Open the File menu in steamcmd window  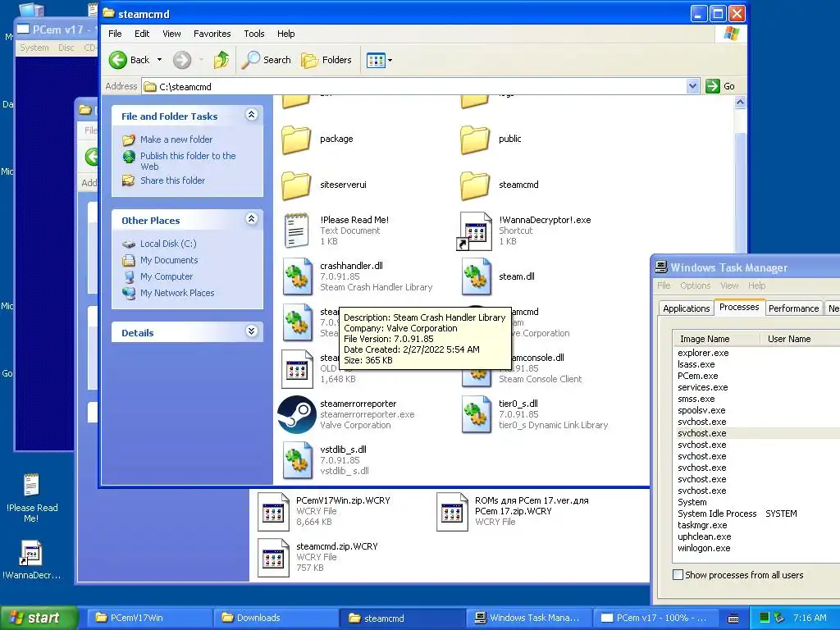click(115, 34)
